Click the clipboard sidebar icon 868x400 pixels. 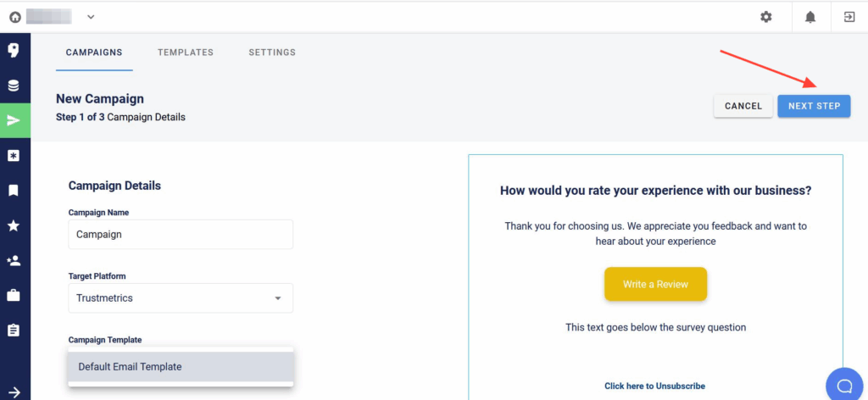(x=14, y=331)
